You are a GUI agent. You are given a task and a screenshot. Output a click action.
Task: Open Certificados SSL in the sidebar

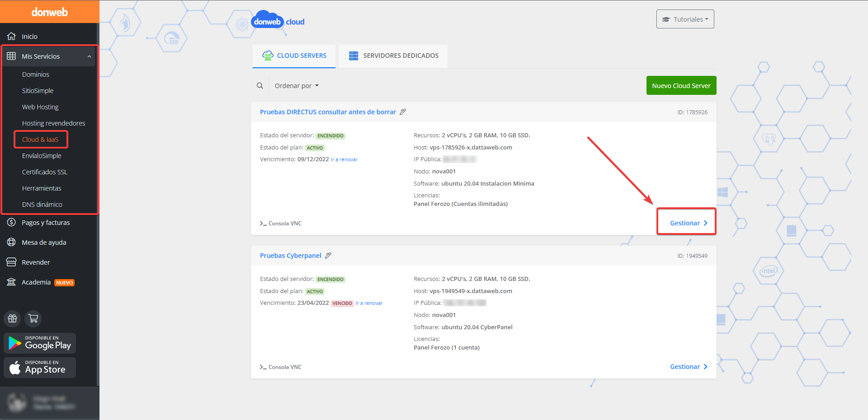coord(44,172)
